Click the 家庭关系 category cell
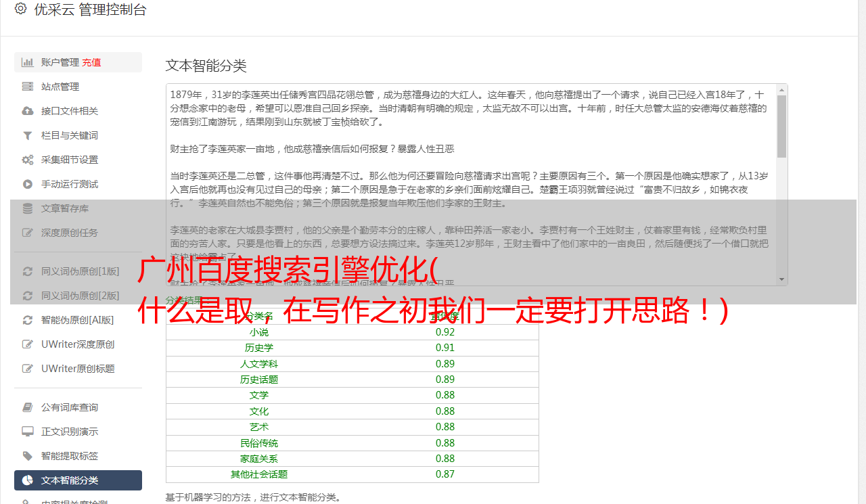866x504 pixels. point(259,459)
